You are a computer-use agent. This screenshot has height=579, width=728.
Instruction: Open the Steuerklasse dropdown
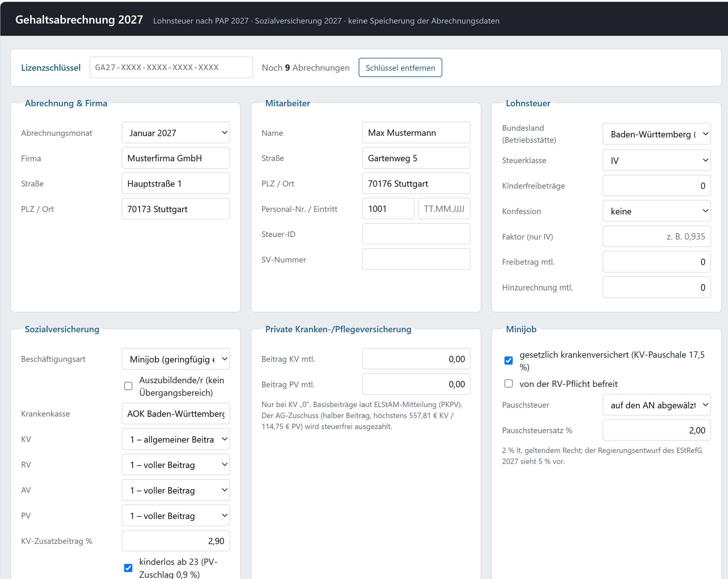pyautogui.click(x=656, y=160)
